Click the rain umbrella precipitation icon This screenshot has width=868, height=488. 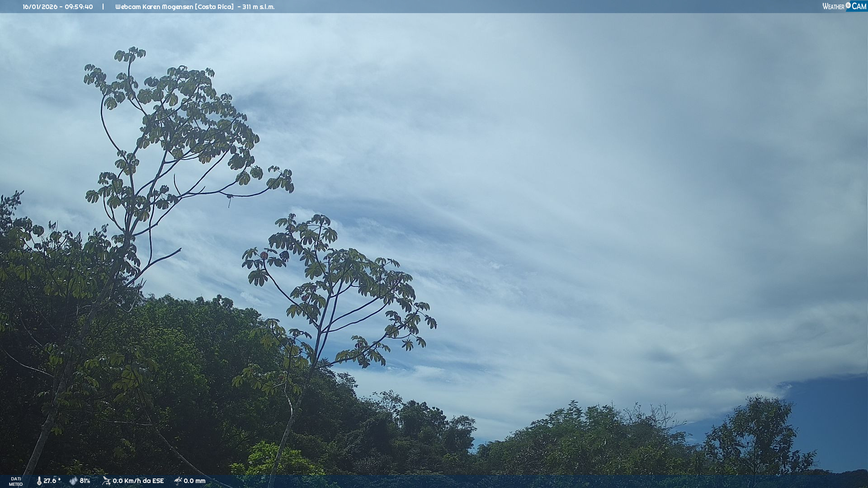tap(178, 481)
